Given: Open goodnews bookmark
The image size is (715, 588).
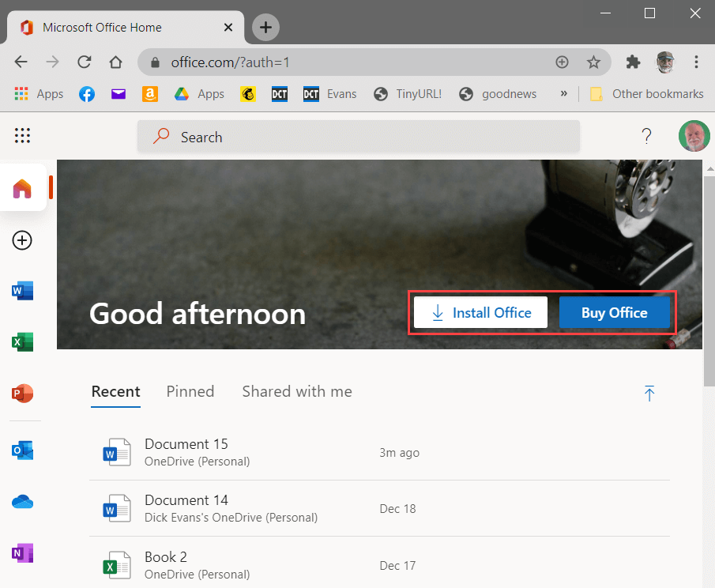Looking at the screenshot, I should tap(498, 94).
